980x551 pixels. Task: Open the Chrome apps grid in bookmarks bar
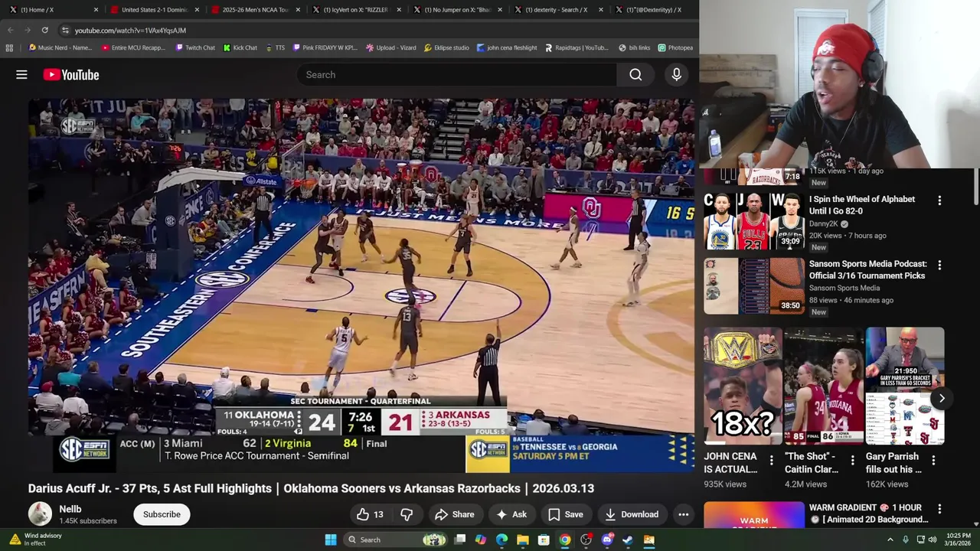9,47
